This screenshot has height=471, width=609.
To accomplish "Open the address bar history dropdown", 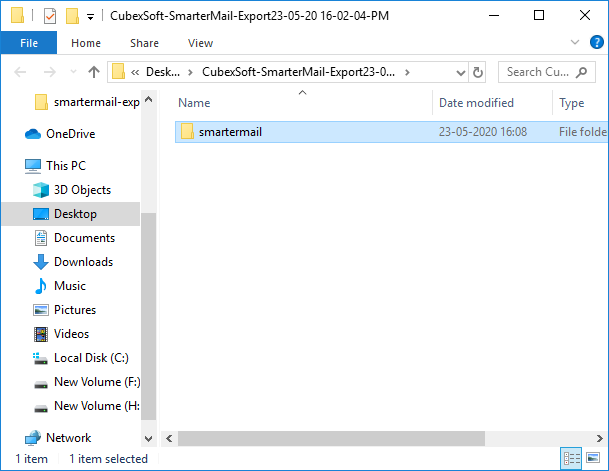I will click(461, 72).
